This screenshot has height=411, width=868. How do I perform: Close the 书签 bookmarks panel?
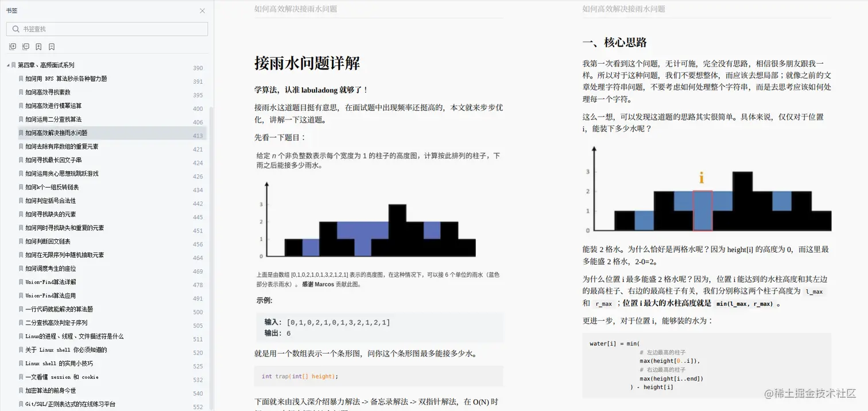[x=202, y=11]
